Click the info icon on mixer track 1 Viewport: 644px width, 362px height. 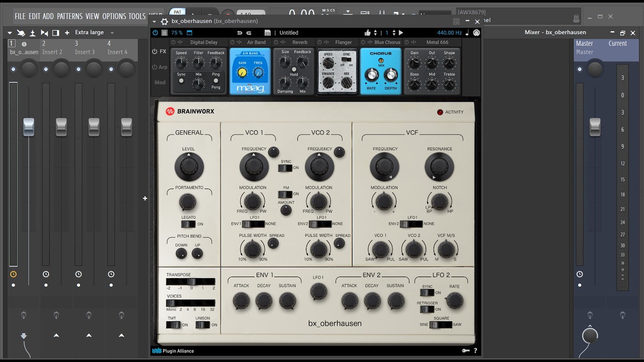(24, 44)
